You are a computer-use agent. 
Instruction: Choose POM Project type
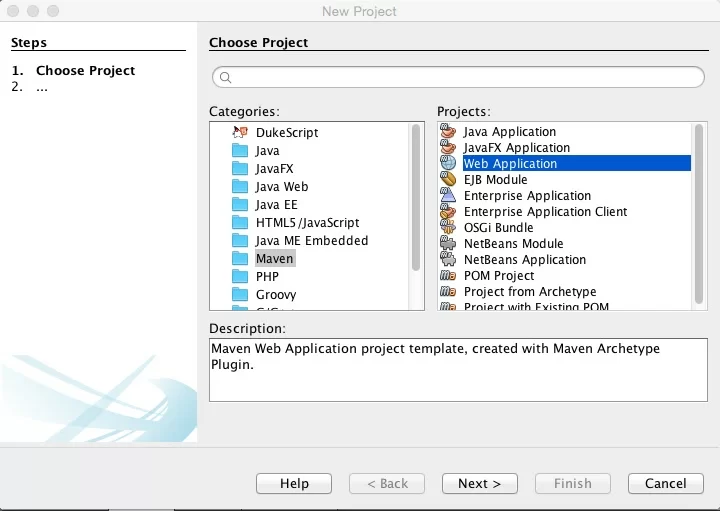coord(499,275)
